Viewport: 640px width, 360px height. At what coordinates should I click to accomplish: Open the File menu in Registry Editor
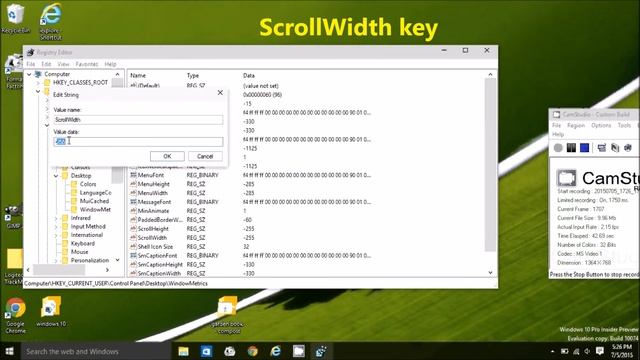(31, 64)
